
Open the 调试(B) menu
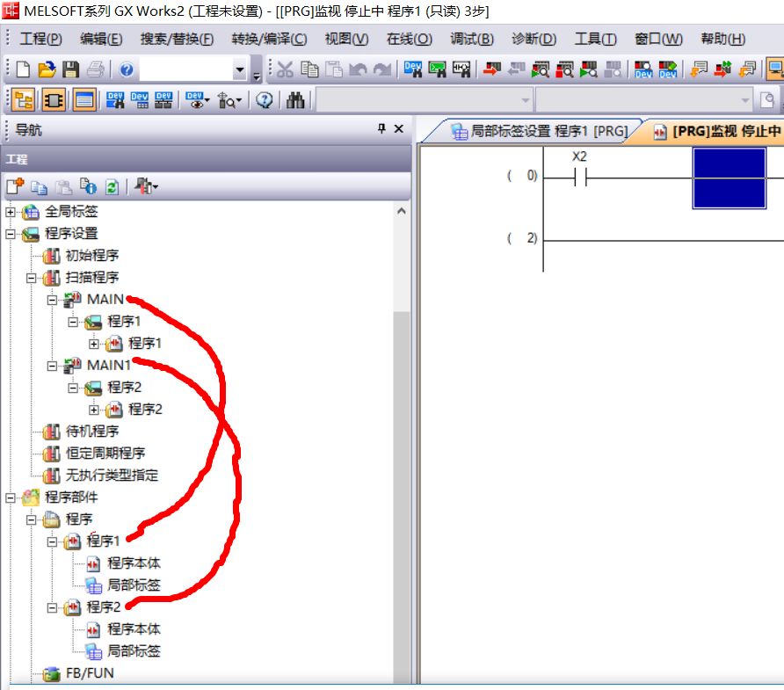coord(472,39)
